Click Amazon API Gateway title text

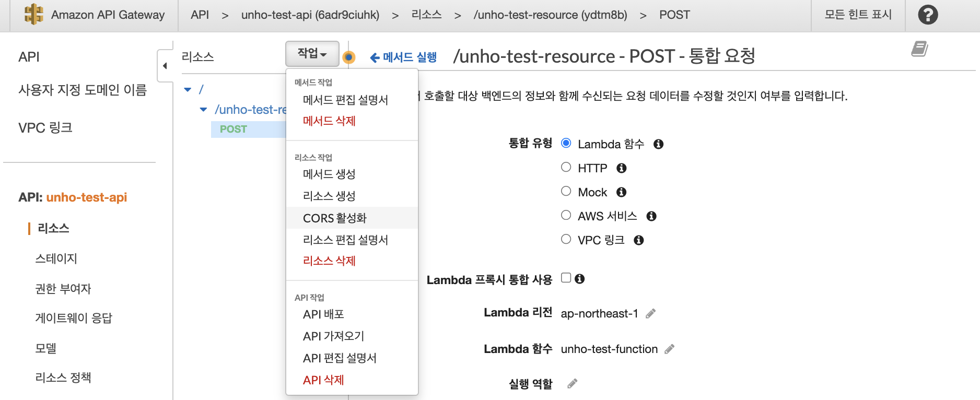pyautogui.click(x=108, y=15)
